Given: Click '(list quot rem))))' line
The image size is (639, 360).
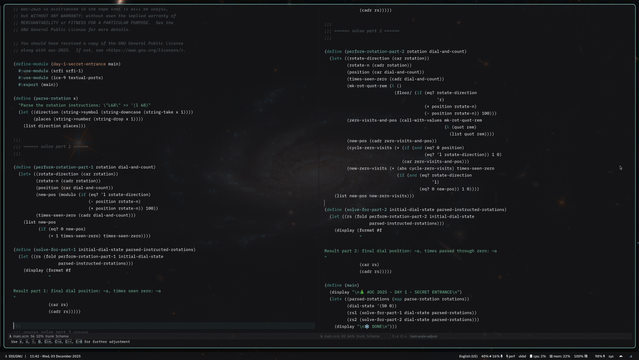Looking at the screenshot, I should tap(472, 134).
